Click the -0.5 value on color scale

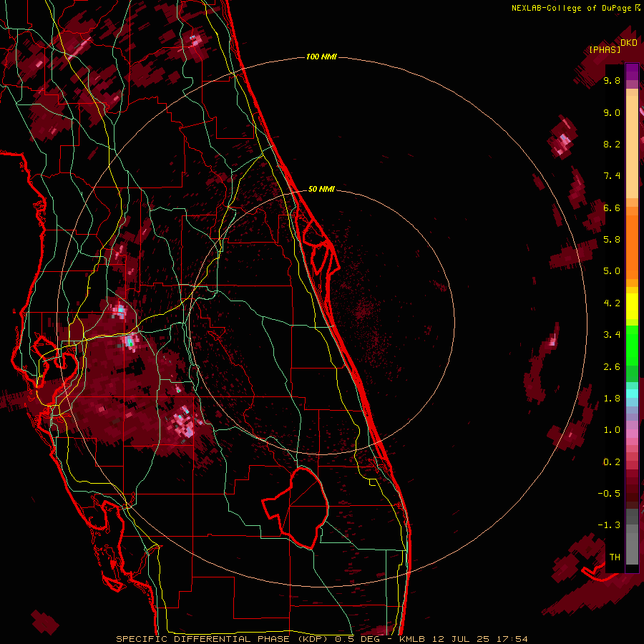(x=609, y=493)
